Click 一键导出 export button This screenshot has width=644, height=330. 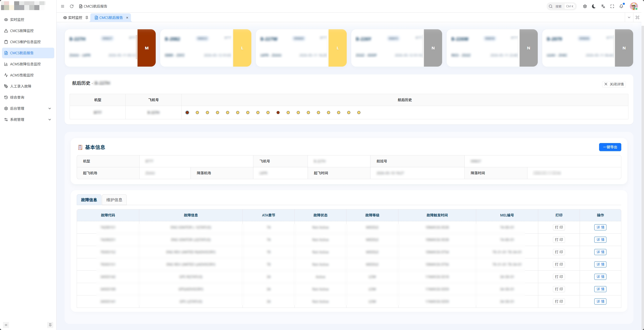coord(610,147)
